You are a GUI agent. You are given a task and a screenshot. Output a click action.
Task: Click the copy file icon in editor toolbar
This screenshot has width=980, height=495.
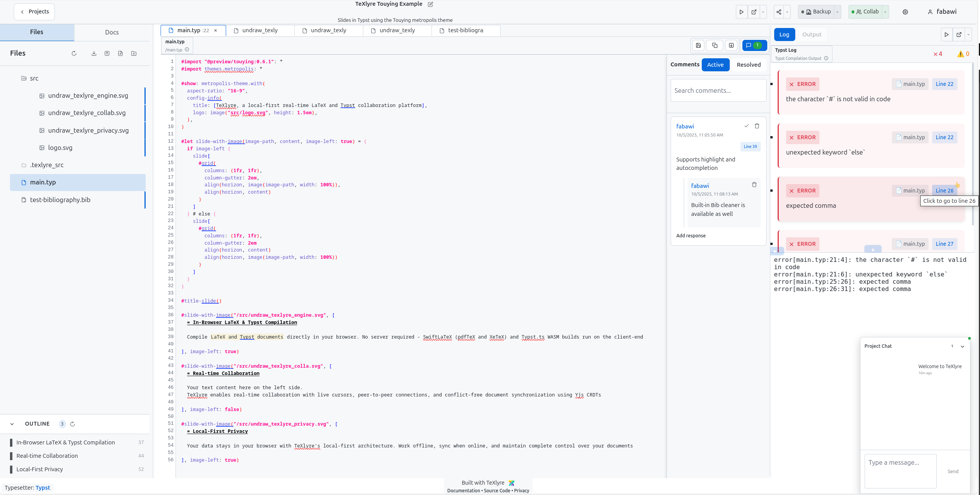715,46
